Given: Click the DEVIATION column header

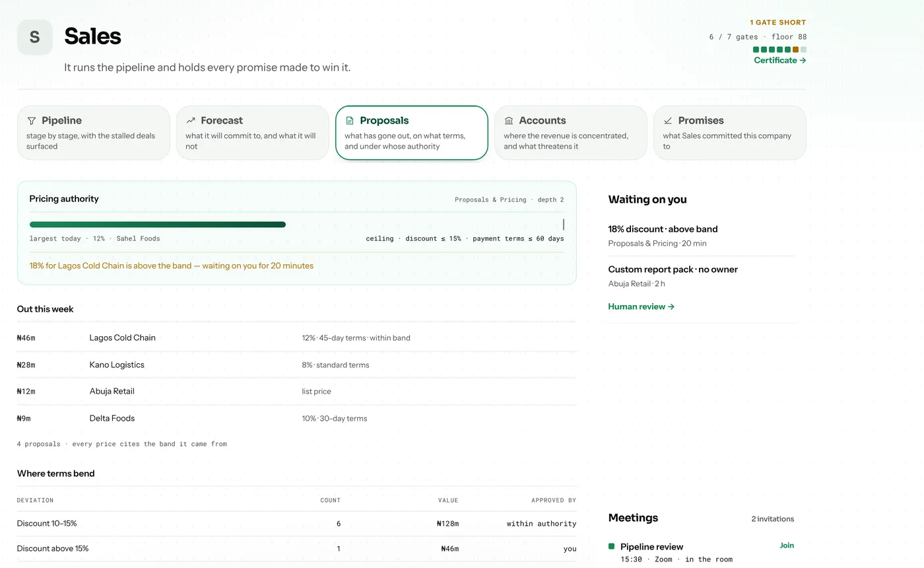Looking at the screenshot, I should coord(35,500).
